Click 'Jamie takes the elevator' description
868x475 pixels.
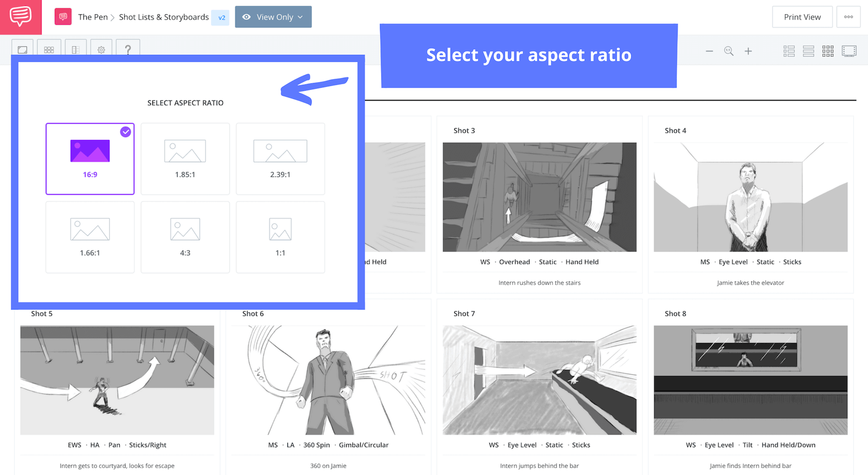tap(751, 283)
